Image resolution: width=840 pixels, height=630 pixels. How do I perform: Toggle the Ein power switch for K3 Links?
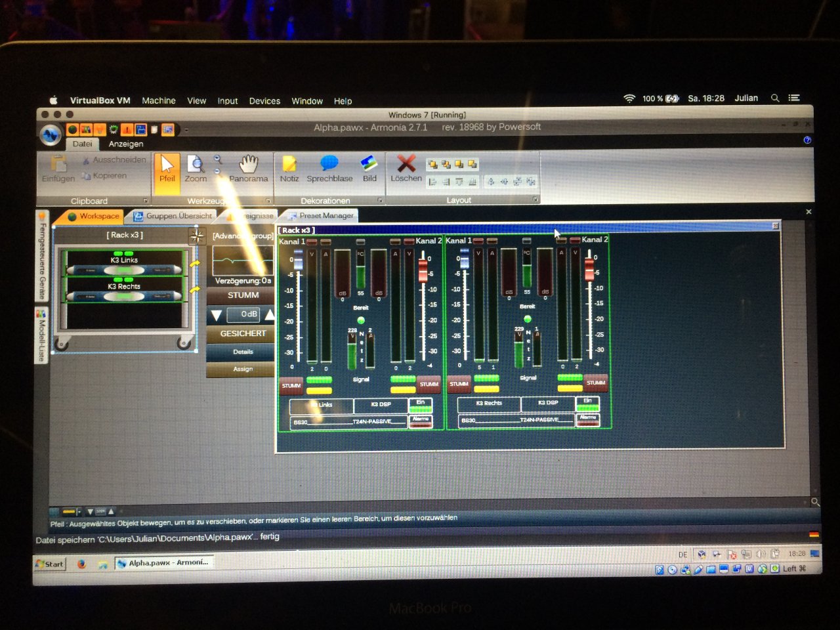coord(421,405)
